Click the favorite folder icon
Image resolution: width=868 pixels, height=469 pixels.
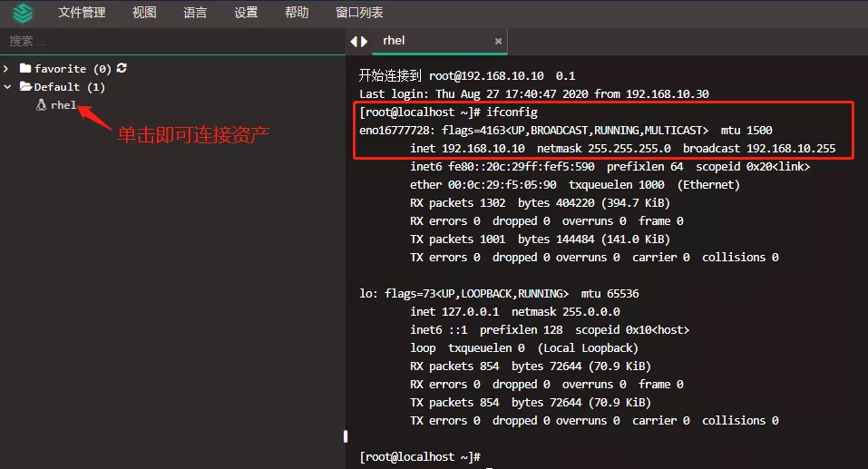click(26, 69)
